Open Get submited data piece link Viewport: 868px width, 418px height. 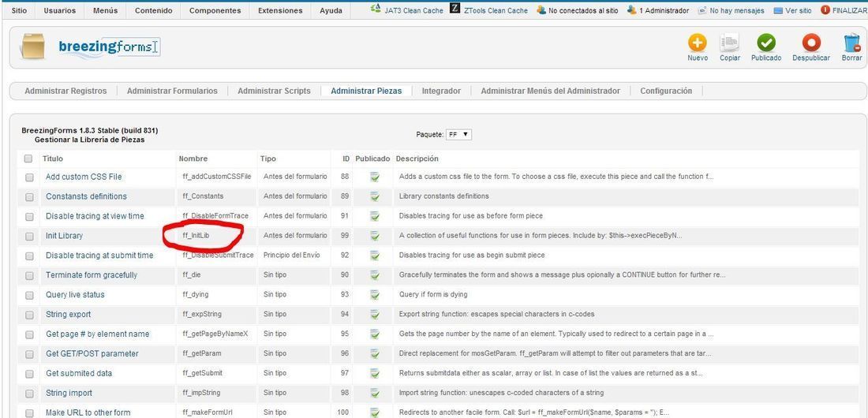(79, 373)
